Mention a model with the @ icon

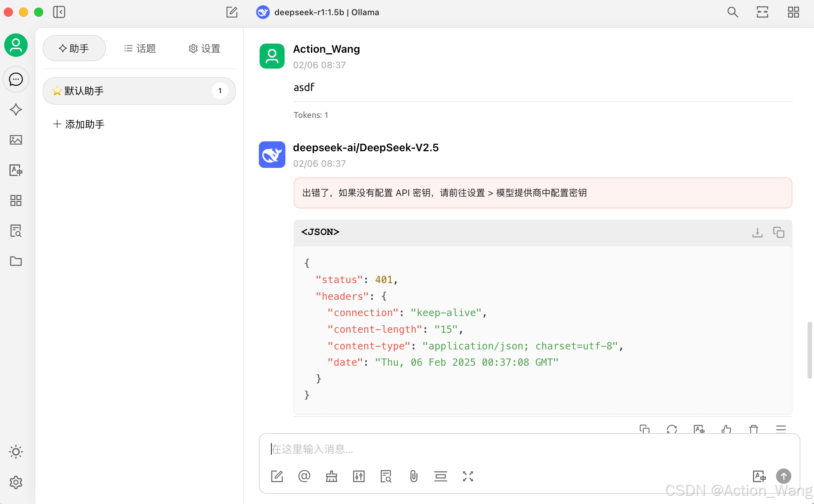click(x=304, y=476)
